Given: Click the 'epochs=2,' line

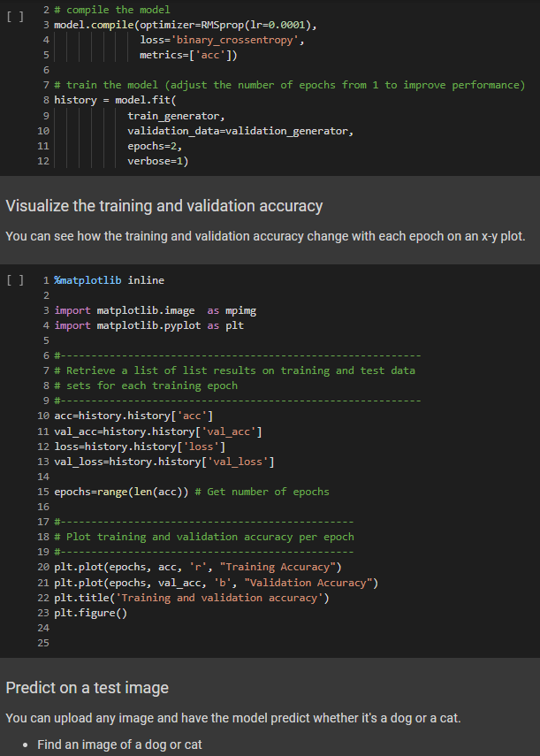Looking at the screenshot, I should [155, 146].
